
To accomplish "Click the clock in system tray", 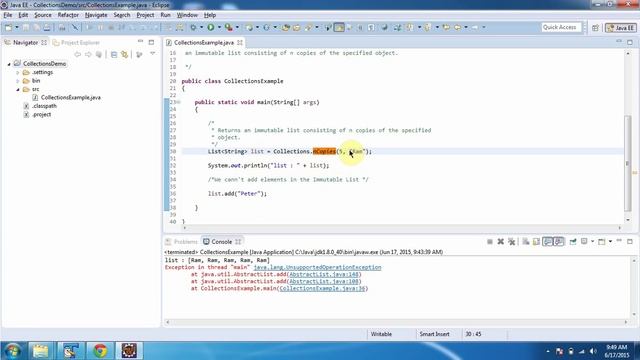I will (616, 351).
